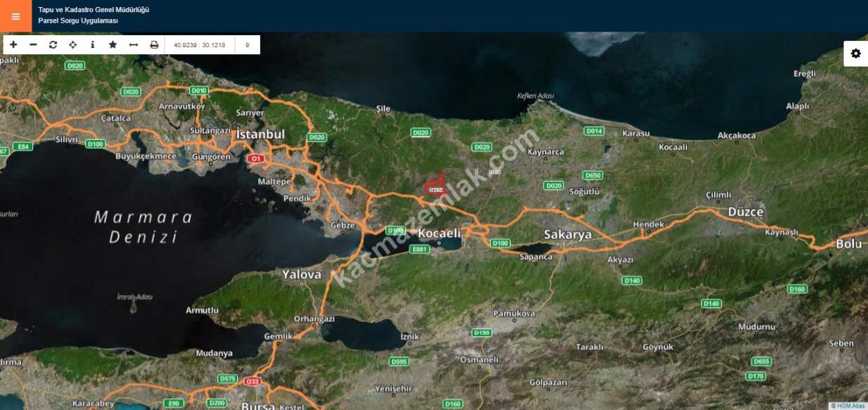
Task: Click the Parsel Sorgu Uygulaması title
Action: point(78,21)
